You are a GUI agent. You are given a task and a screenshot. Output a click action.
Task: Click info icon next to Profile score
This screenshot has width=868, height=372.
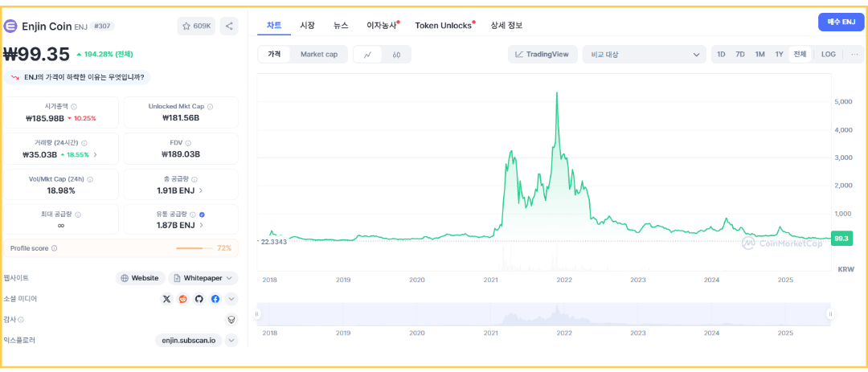point(55,248)
